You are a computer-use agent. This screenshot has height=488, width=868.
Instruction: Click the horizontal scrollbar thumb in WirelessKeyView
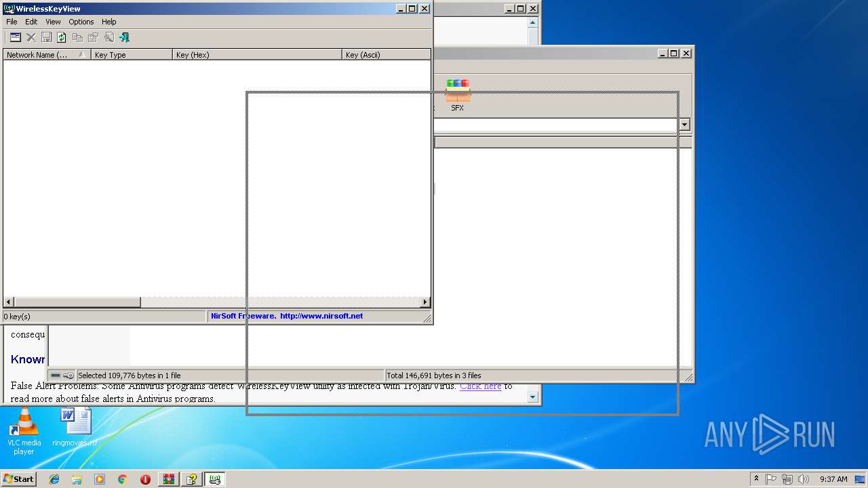(77, 302)
